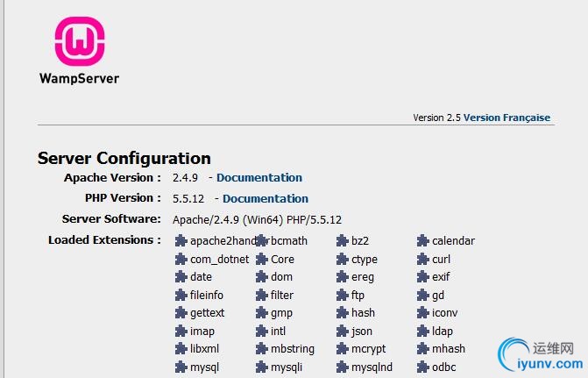The height and width of the screenshot is (378, 588).
Task: Click the 'mhash' extension name
Action: [x=449, y=349]
